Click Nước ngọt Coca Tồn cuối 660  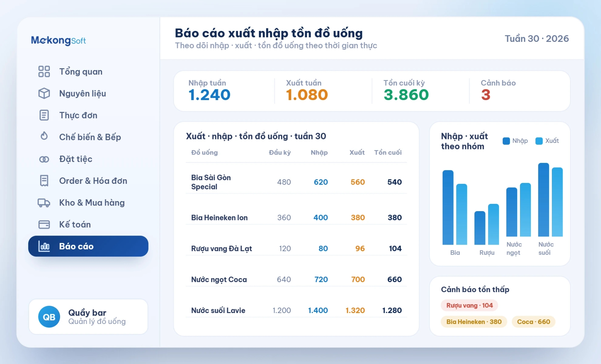[x=395, y=280]
